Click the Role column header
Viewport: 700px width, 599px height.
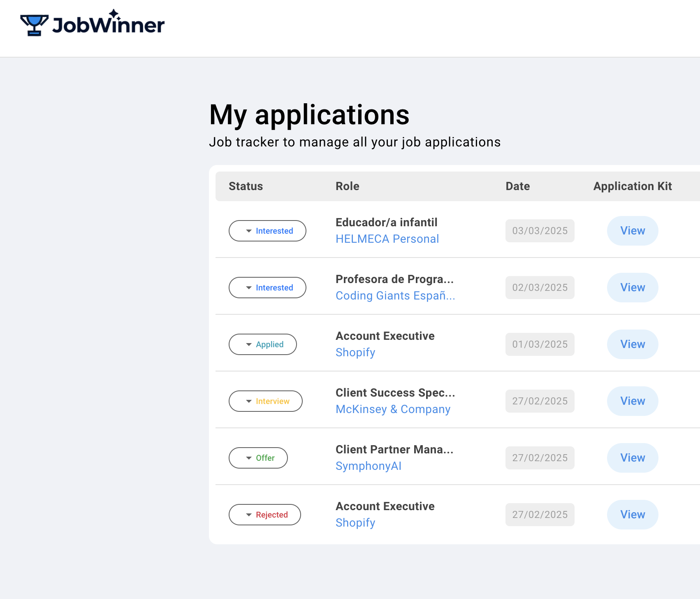348,186
